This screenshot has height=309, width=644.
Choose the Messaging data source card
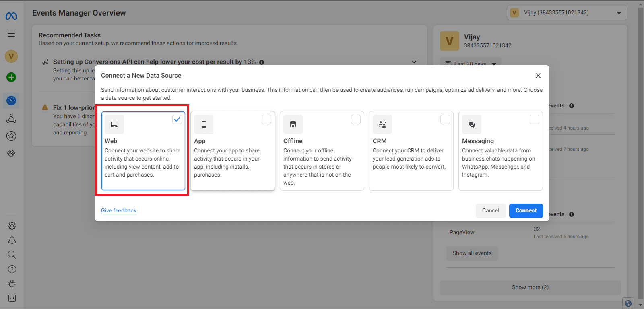click(x=500, y=151)
